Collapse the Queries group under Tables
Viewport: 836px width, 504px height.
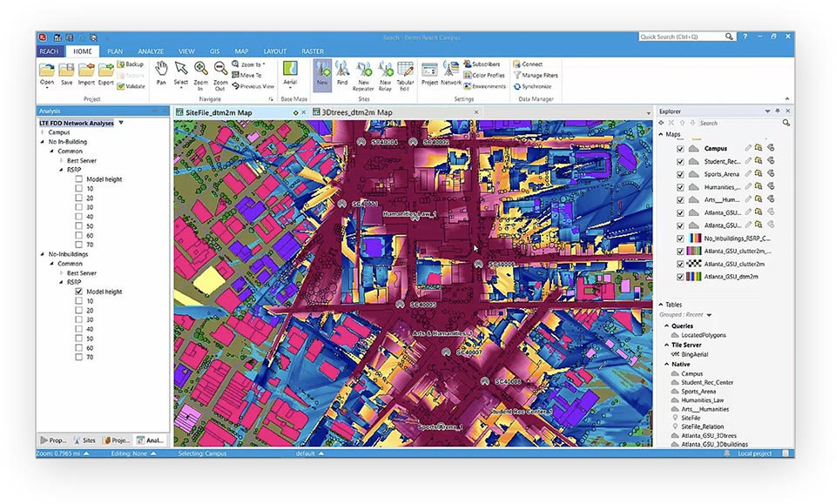667,326
